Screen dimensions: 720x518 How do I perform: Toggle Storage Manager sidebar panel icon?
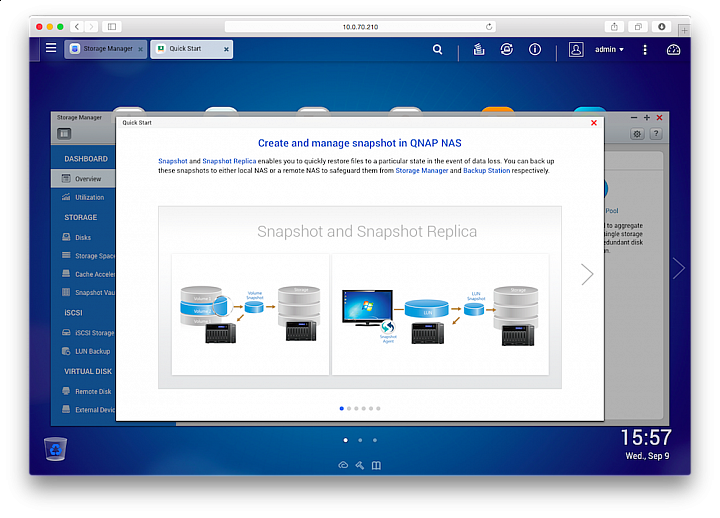64,134
